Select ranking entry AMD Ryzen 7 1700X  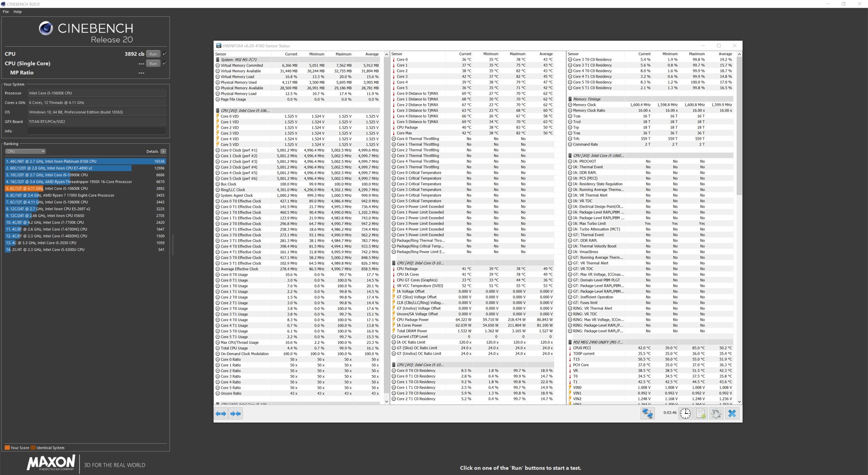click(85, 195)
